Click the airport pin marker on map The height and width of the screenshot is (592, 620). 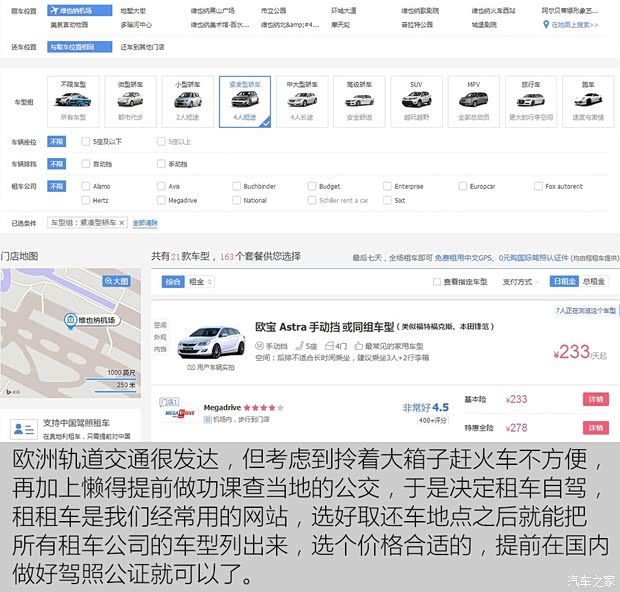[x=70, y=320]
